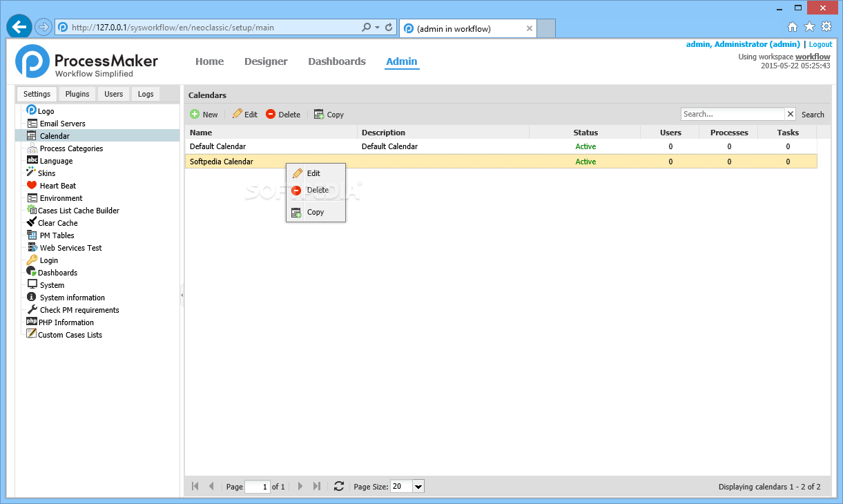Open the Designer menu
Screen dimensions: 843x504
(266, 61)
